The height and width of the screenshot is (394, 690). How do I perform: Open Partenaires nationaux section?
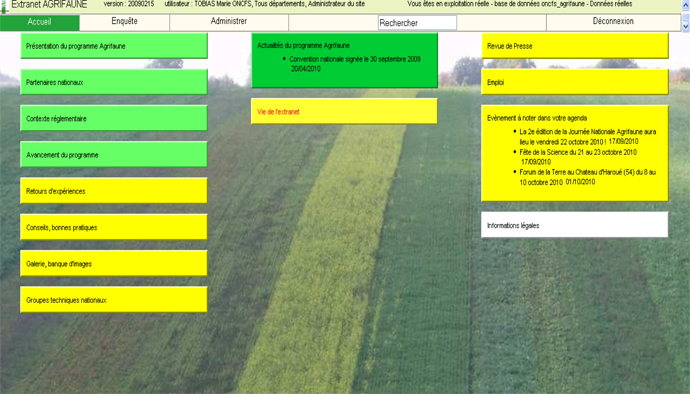point(114,82)
